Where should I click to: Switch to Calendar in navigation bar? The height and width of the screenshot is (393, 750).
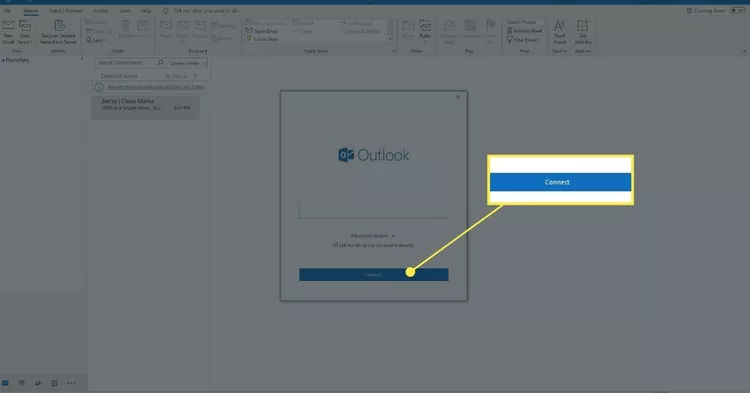(22, 383)
